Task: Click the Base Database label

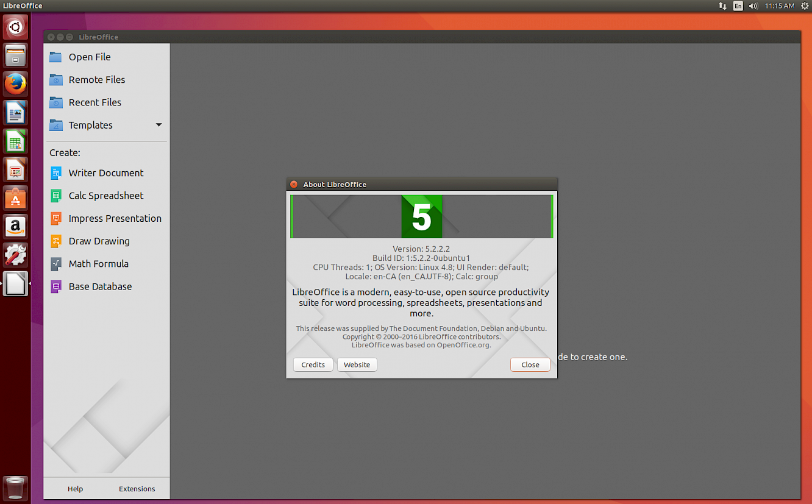Action: (x=101, y=286)
